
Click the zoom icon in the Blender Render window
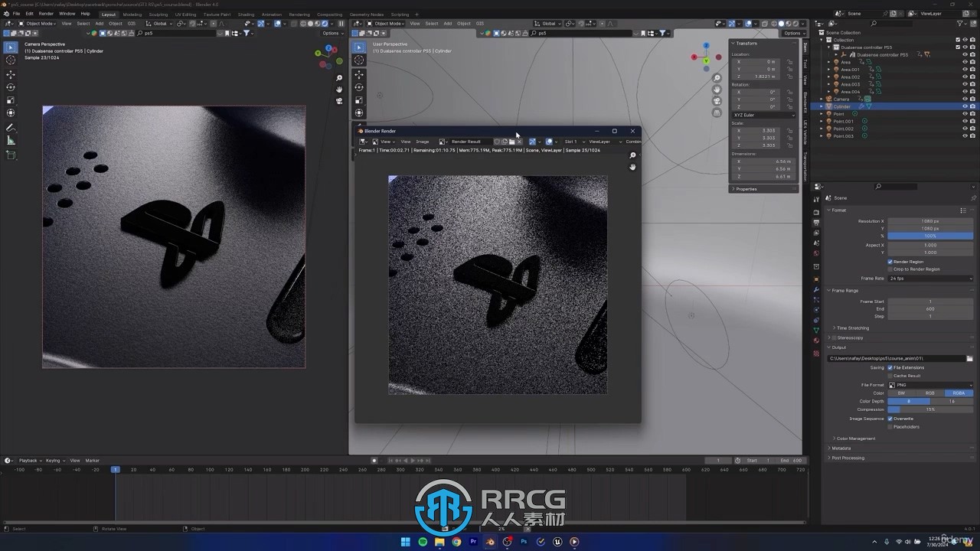point(632,155)
